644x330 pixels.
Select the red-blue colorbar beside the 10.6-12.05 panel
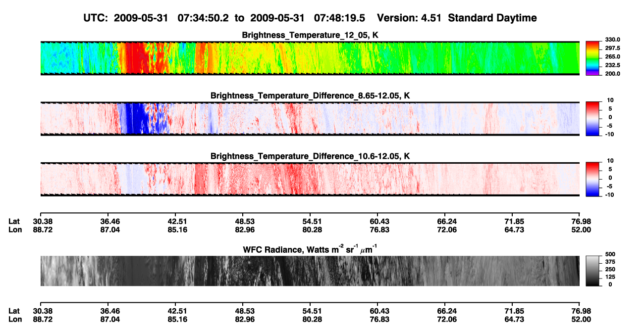(593, 179)
